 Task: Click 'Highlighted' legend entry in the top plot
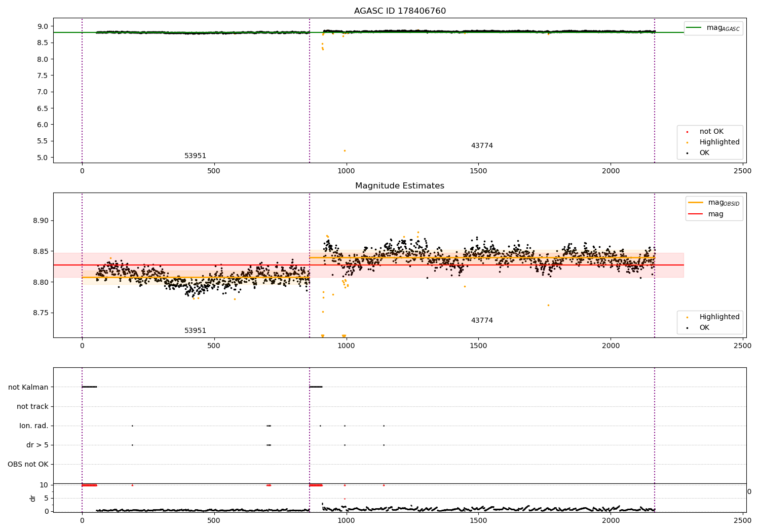click(x=719, y=142)
